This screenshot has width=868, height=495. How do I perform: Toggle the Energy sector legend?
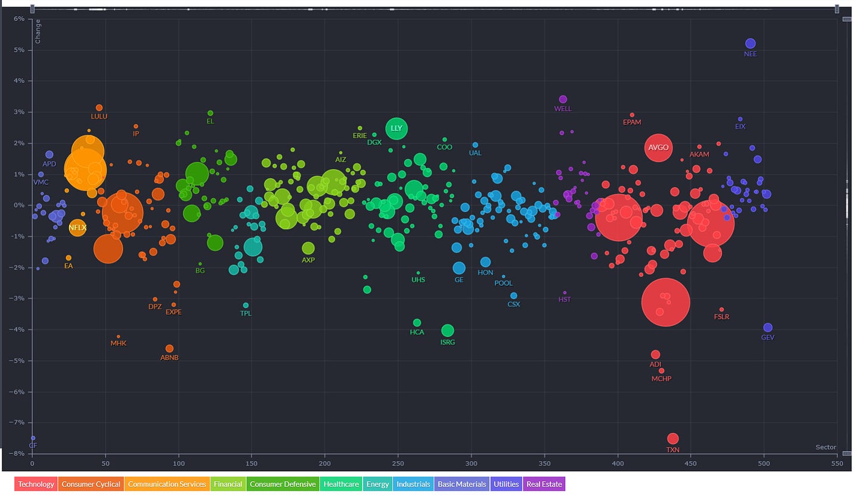click(x=378, y=484)
